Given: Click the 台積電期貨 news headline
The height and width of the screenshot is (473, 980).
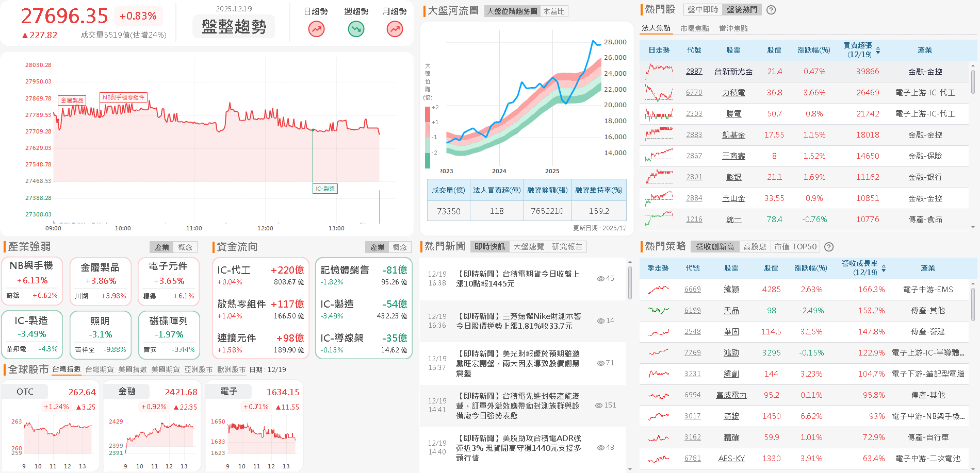Looking at the screenshot, I should tap(516, 279).
